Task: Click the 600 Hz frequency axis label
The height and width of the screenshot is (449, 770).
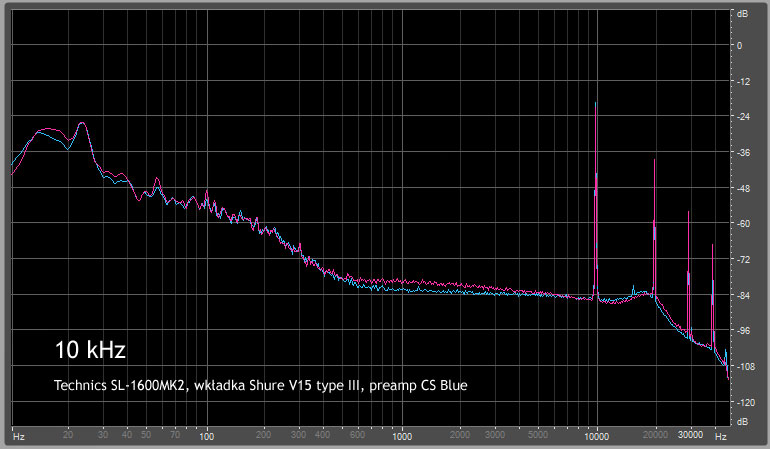Action: click(358, 435)
